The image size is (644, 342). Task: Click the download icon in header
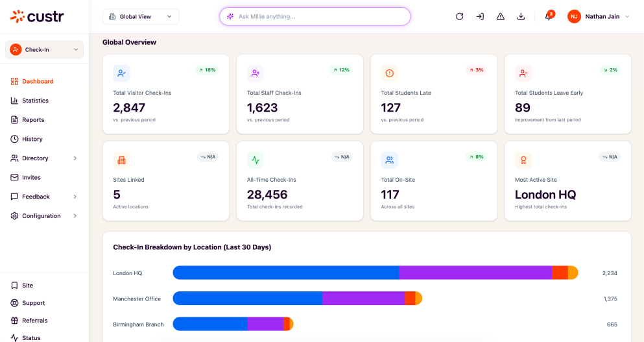pyautogui.click(x=521, y=16)
